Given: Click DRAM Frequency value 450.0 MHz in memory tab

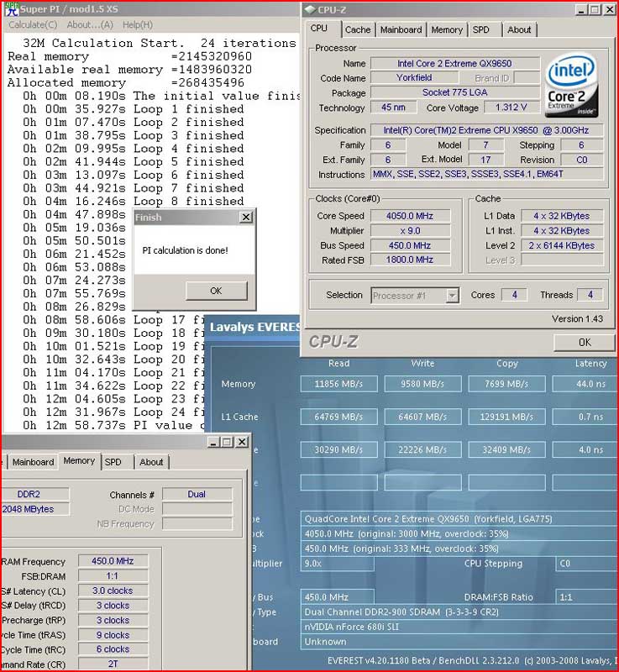Looking at the screenshot, I should point(113,561).
